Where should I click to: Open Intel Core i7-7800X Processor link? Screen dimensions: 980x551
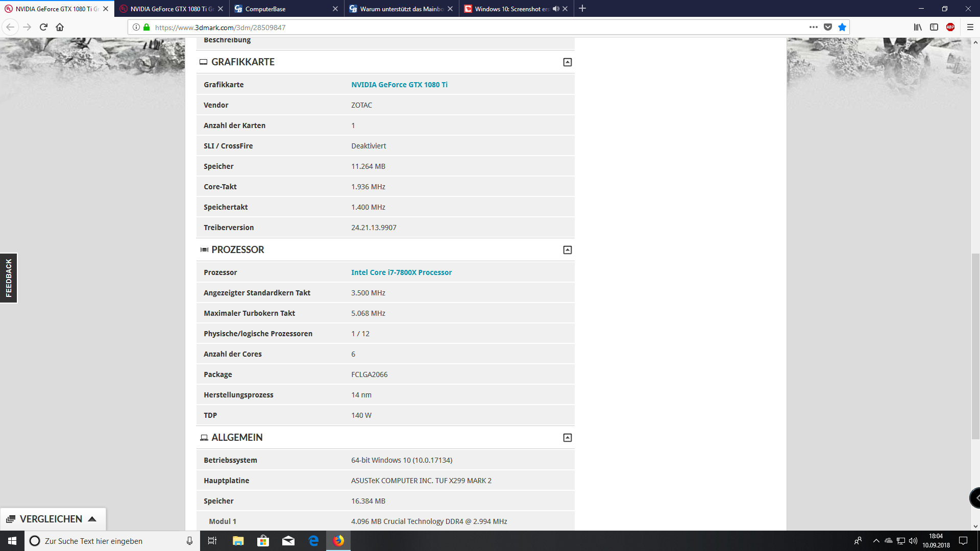tap(401, 272)
